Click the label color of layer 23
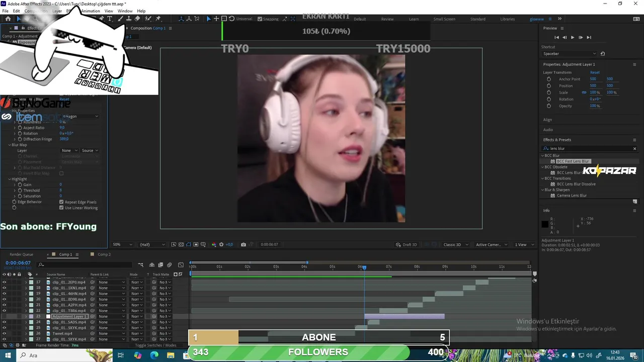 click(x=31, y=316)
